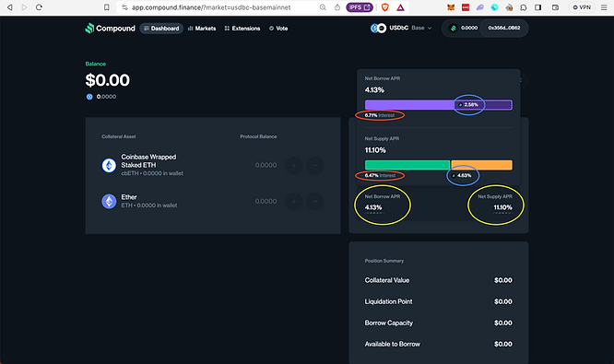
Task: Click the Compound logo
Action: pos(110,29)
